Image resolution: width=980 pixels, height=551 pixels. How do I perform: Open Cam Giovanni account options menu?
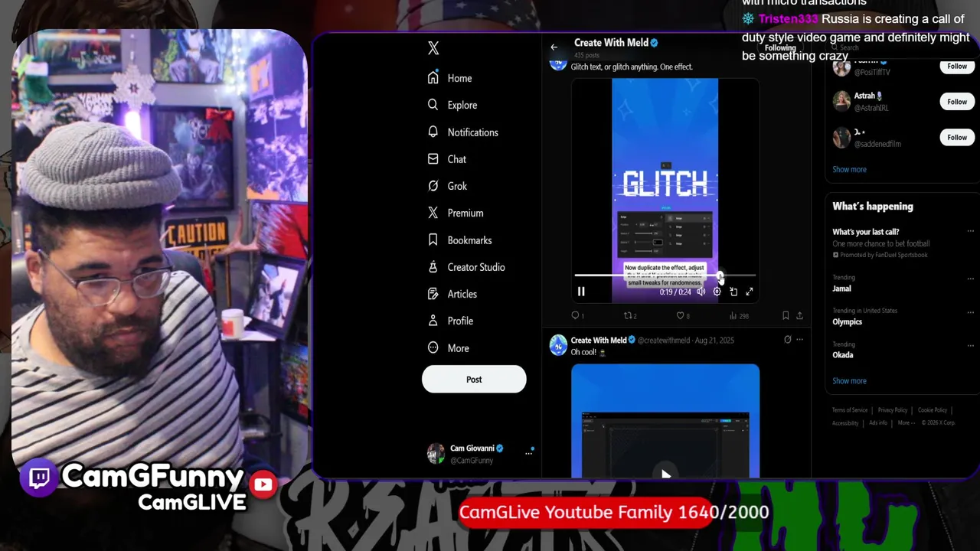tap(528, 454)
